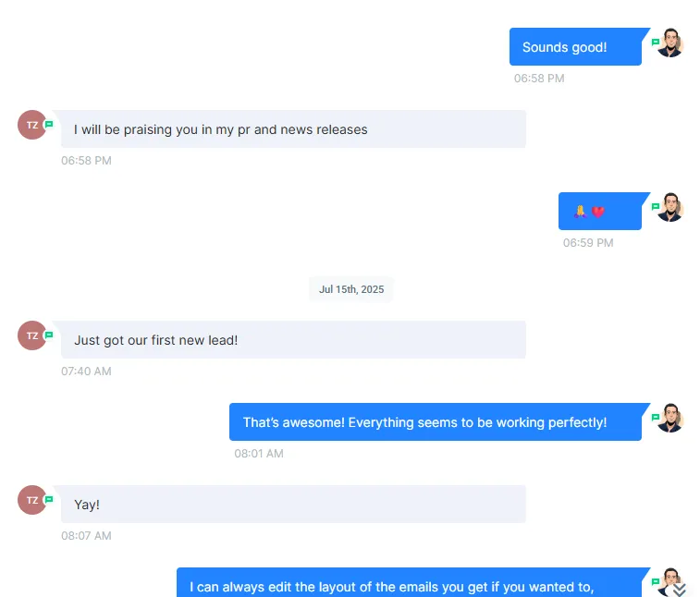Select 'Just got our first new lead!' message

tap(293, 339)
